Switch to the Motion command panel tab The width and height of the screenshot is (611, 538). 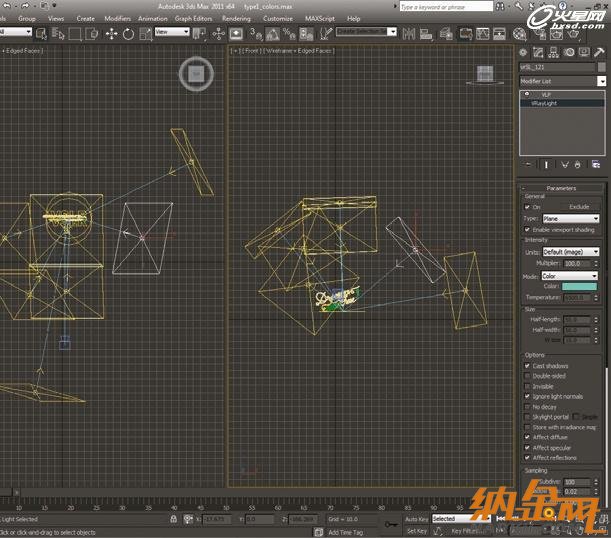click(x=569, y=52)
